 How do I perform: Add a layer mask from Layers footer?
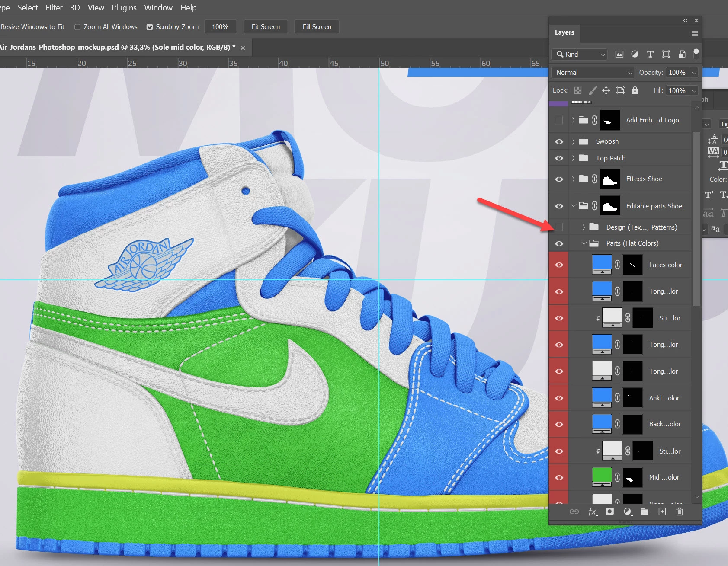609,512
